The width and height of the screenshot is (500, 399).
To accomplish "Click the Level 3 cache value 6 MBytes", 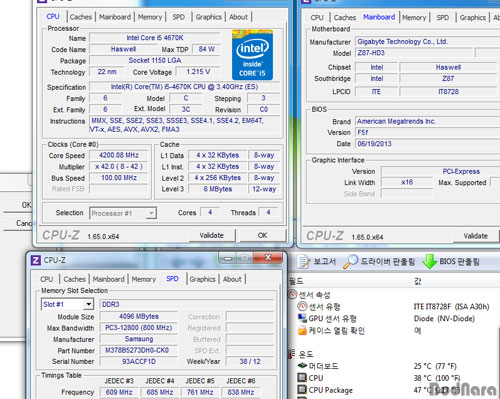I will tap(218, 189).
